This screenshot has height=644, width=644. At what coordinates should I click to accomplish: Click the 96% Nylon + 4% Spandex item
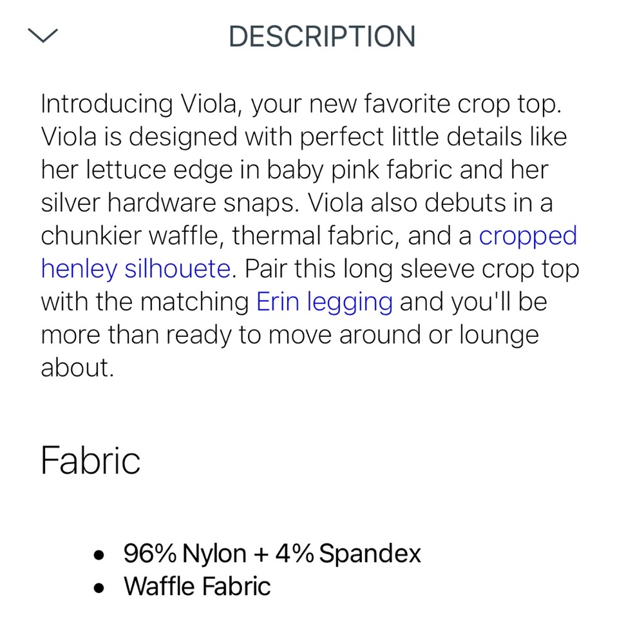tap(272, 553)
